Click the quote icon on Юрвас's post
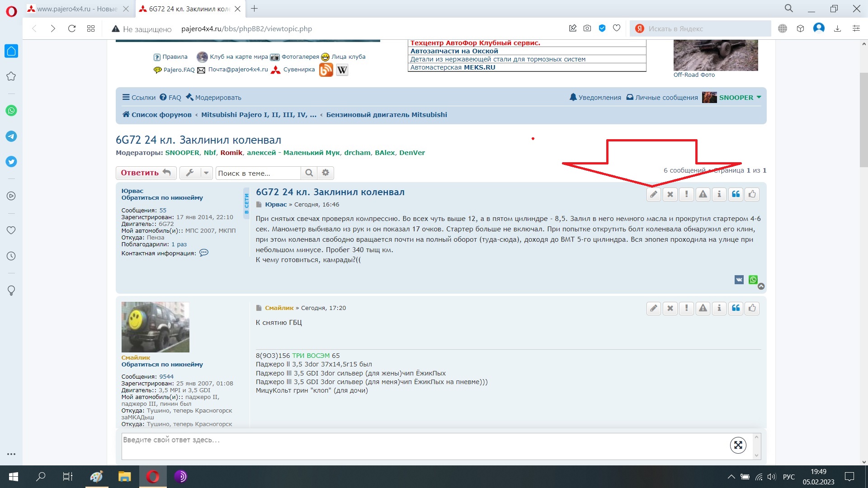868x488 pixels. (x=736, y=194)
